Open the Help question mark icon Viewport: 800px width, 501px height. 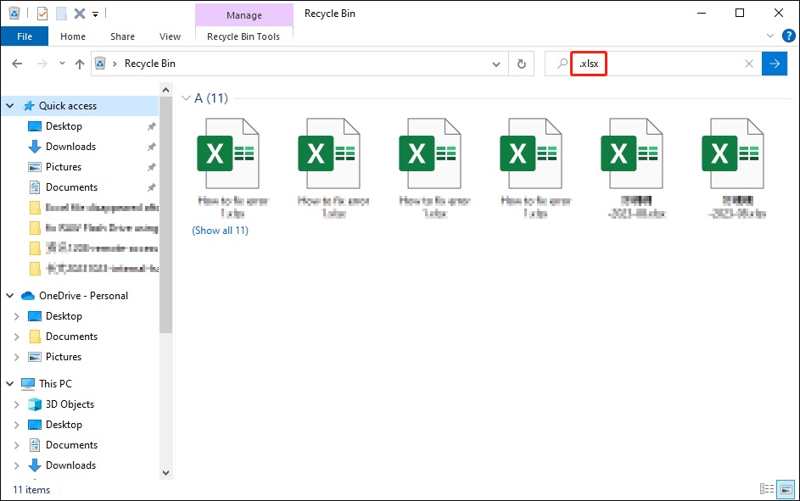pyautogui.click(x=788, y=36)
